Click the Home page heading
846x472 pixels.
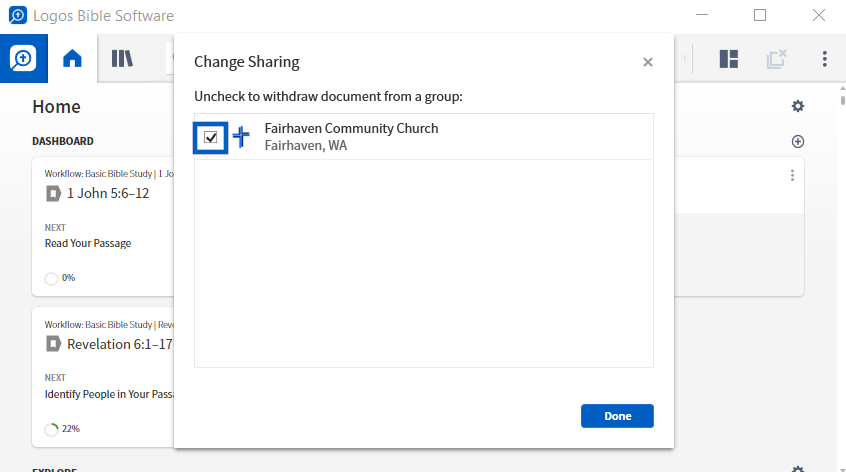[x=56, y=107]
